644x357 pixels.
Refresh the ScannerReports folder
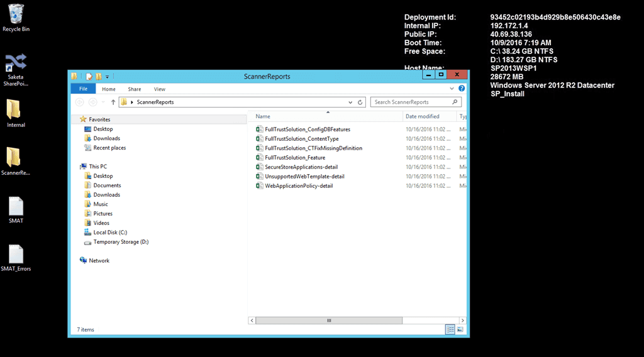[x=360, y=102]
